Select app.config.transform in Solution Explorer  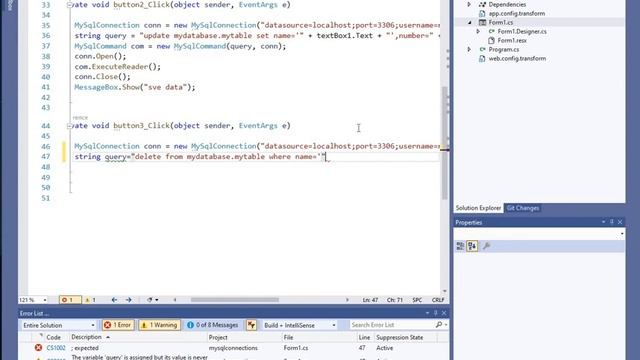[x=517, y=13]
